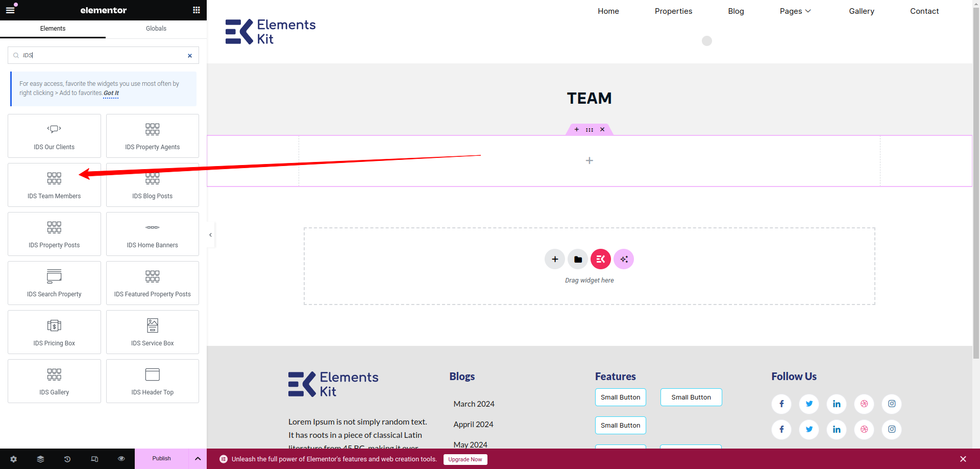Open top-row Twitter icon under Follow Us
This screenshot has height=469, width=980.
tap(809, 404)
